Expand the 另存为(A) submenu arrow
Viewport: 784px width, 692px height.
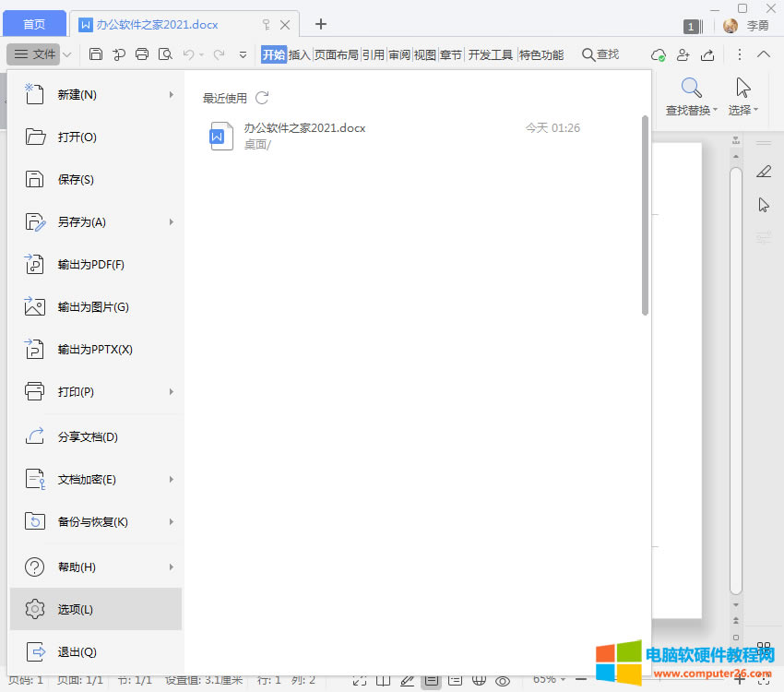coord(172,221)
